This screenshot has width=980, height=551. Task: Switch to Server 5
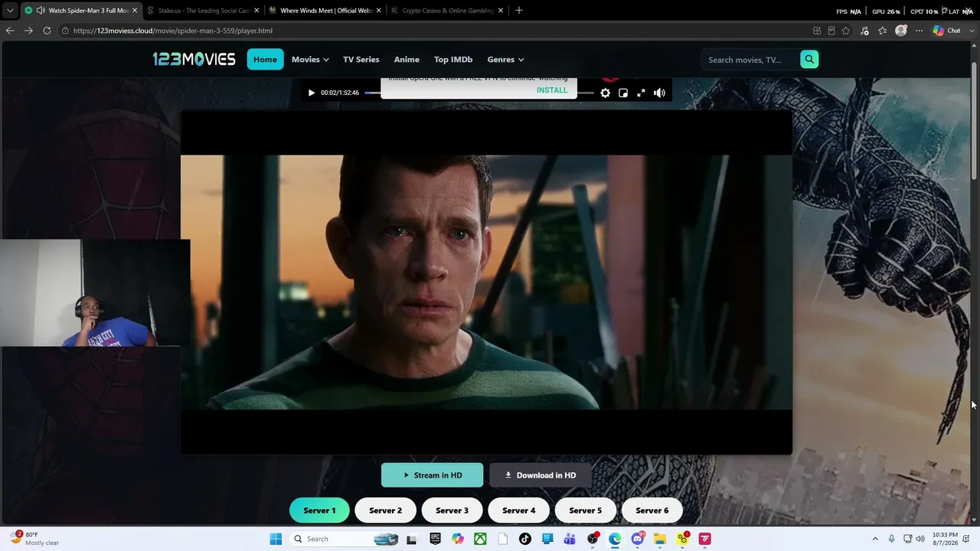tap(585, 510)
